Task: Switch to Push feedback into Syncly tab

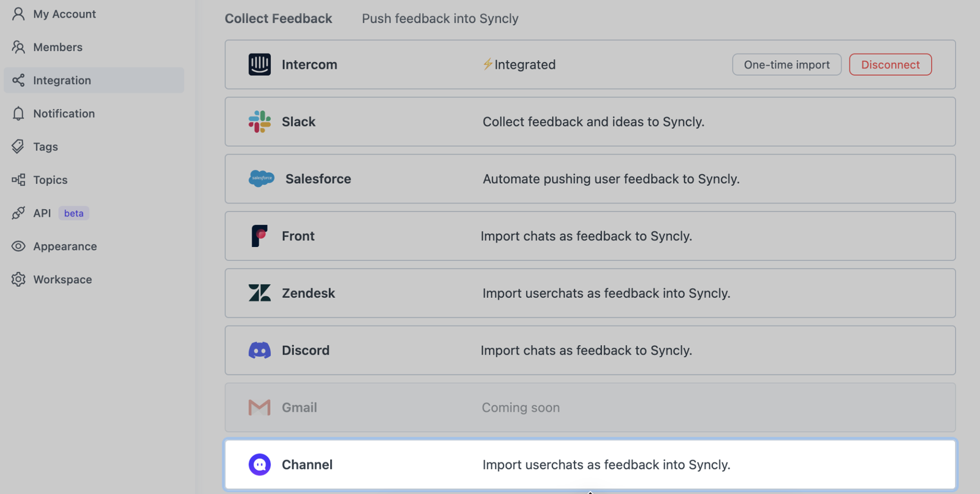Action: (x=440, y=18)
